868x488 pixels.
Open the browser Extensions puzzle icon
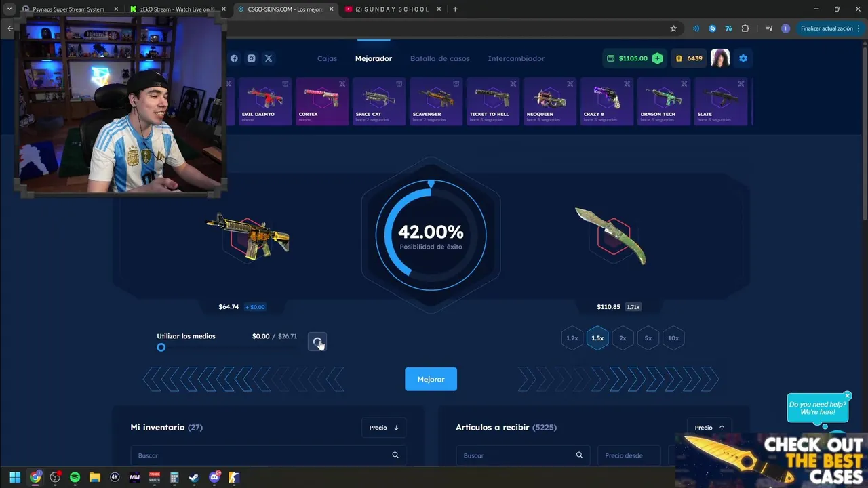point(745,28)
